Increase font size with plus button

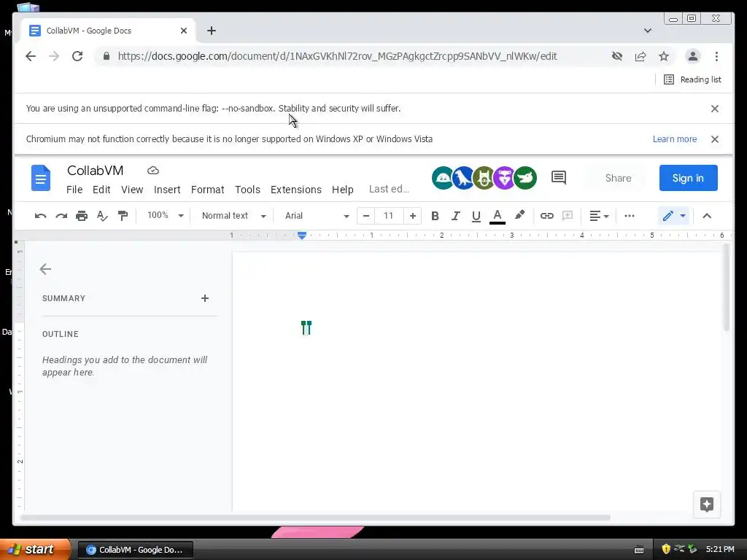pyautogui.click(x=413, y=216)
